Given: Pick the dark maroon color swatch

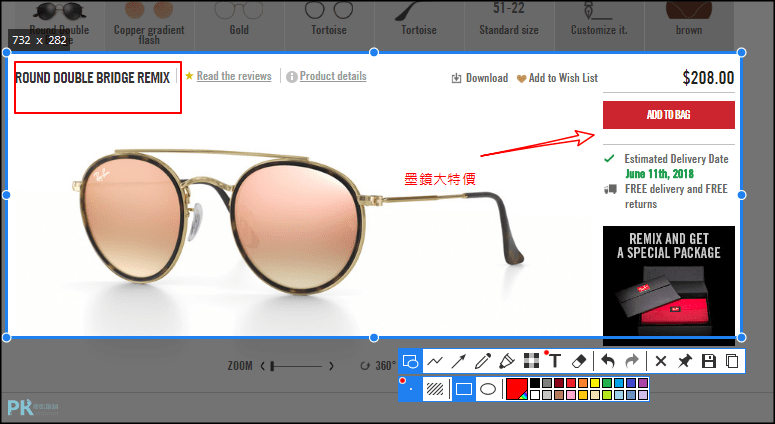Looking at the screenshot, I should click(x=559, y=383).
